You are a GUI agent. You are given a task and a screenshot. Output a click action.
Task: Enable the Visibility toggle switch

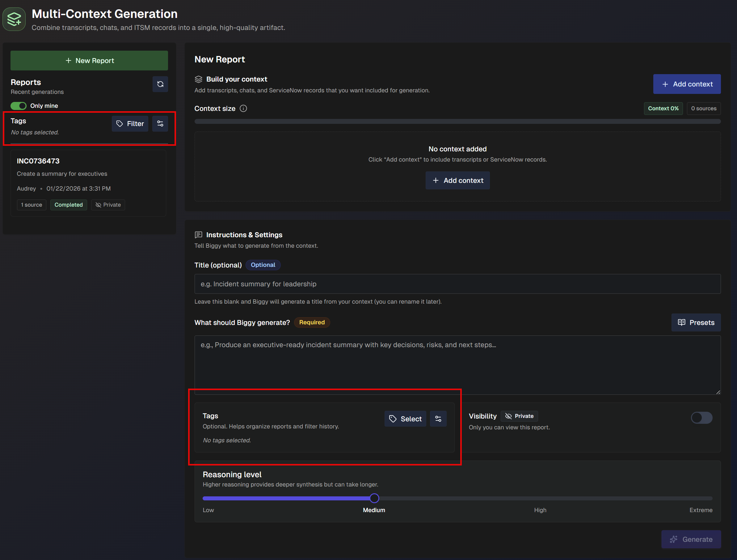(701, 418)
